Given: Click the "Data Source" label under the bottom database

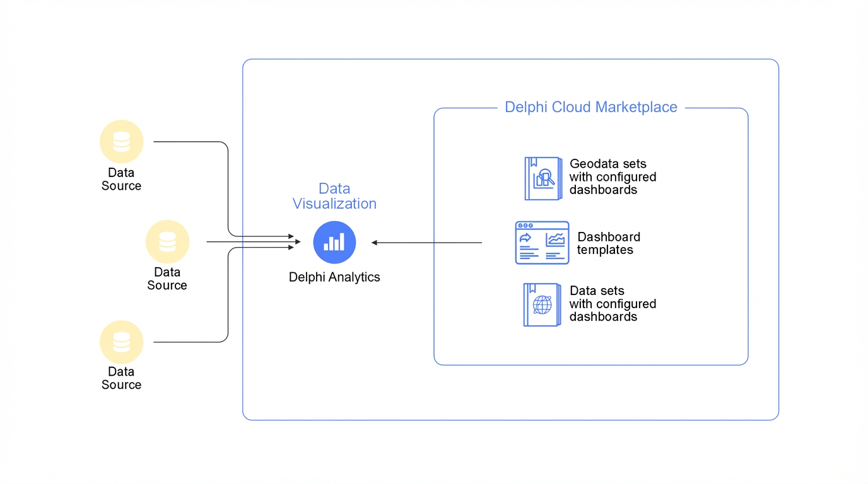Looking at the screenshot, I should click(122, 378).
